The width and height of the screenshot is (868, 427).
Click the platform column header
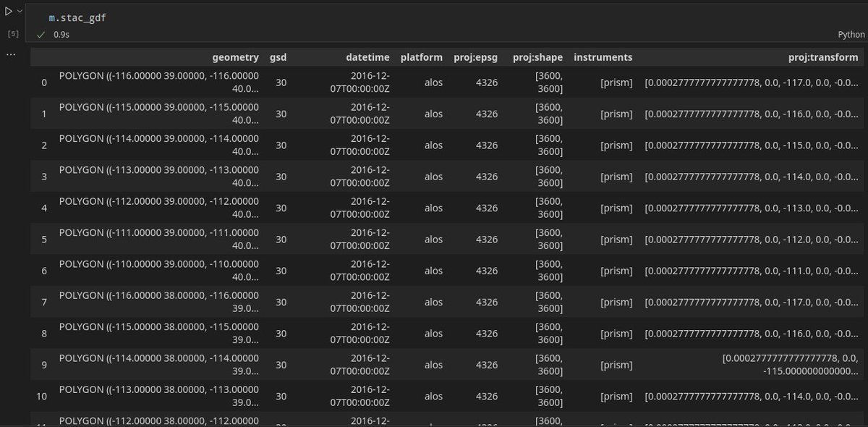click(422, 57)
